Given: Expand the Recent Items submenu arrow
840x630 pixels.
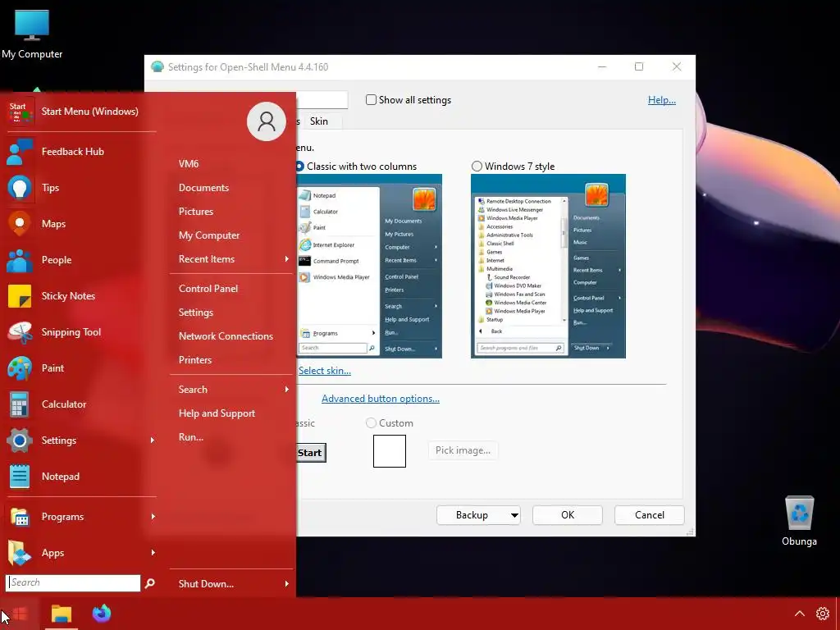Looking at the screenshot, I should coord(286,259).
